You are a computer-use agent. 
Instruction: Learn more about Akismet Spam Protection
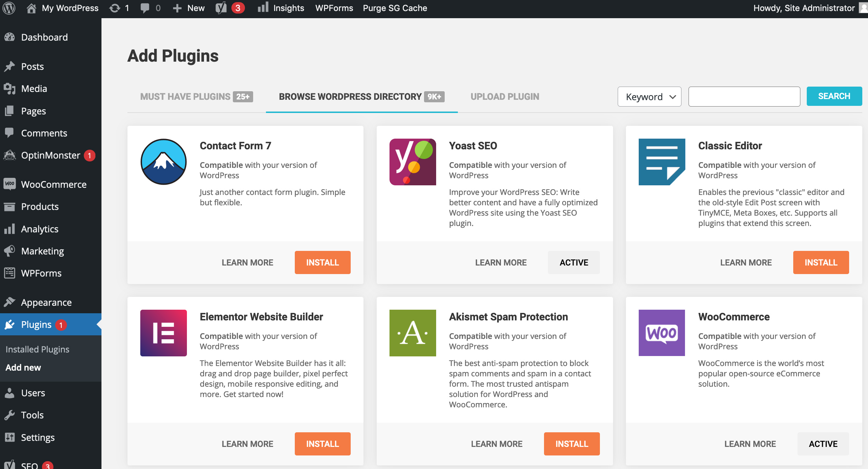(497, 444)
